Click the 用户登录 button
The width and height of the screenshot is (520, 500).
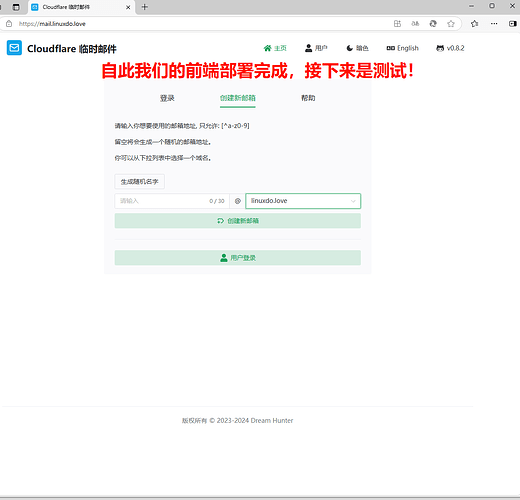pos(238,258)
